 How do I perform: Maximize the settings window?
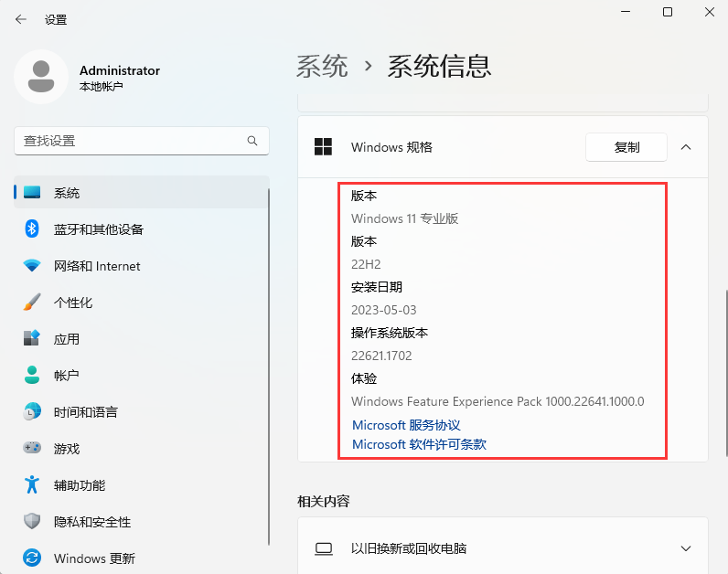667,12
